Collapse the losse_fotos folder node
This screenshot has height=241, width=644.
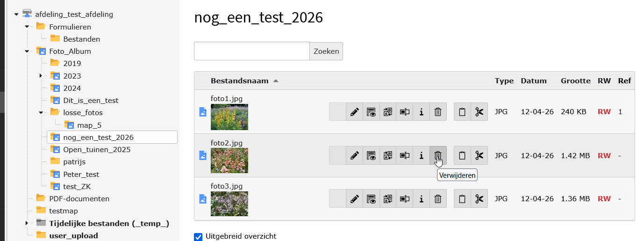(41, 112)
